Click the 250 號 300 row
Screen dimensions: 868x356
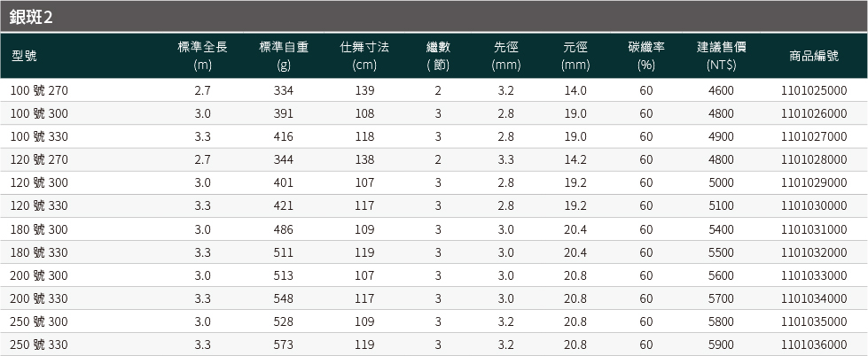pos(434,321)
